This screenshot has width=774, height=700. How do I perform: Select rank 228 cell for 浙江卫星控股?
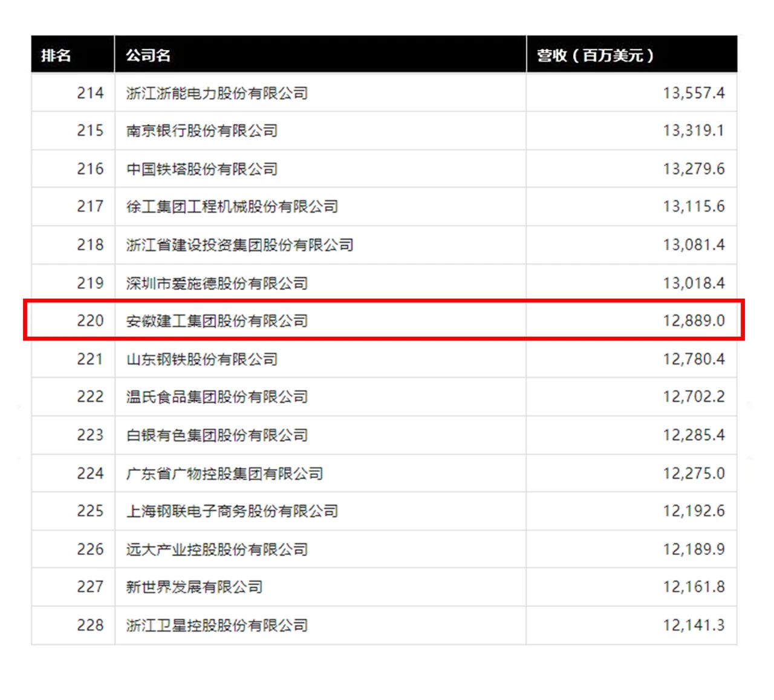90,625
